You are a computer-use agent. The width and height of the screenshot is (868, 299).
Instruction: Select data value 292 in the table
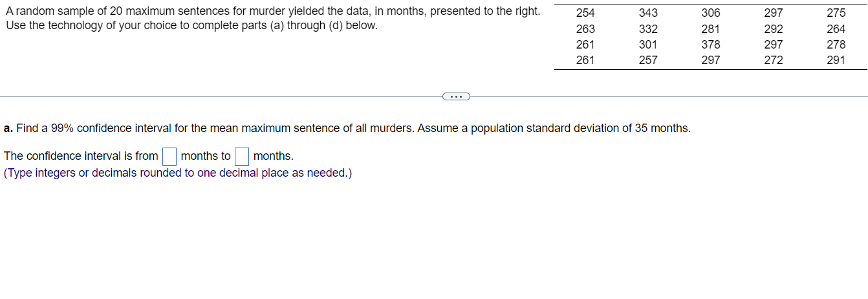(774, 29)
